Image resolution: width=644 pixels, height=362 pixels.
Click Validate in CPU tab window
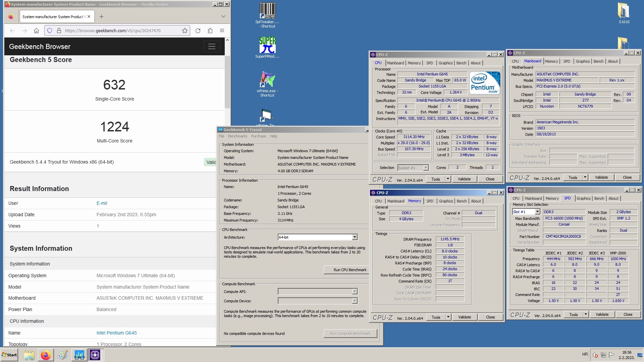click(464, 179)
